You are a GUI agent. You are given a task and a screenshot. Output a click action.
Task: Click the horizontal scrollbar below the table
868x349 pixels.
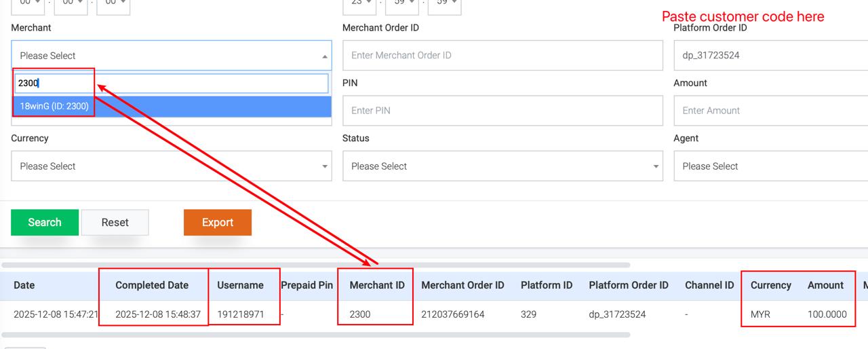tap(316, 335)
